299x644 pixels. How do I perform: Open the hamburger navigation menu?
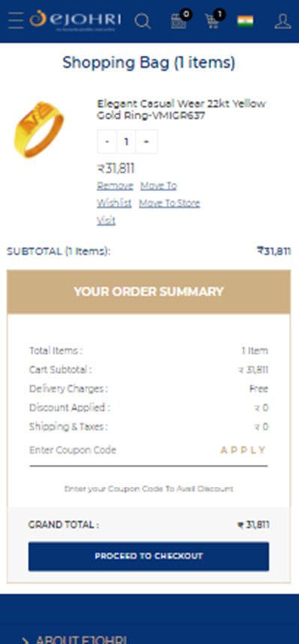pos(16,20)
